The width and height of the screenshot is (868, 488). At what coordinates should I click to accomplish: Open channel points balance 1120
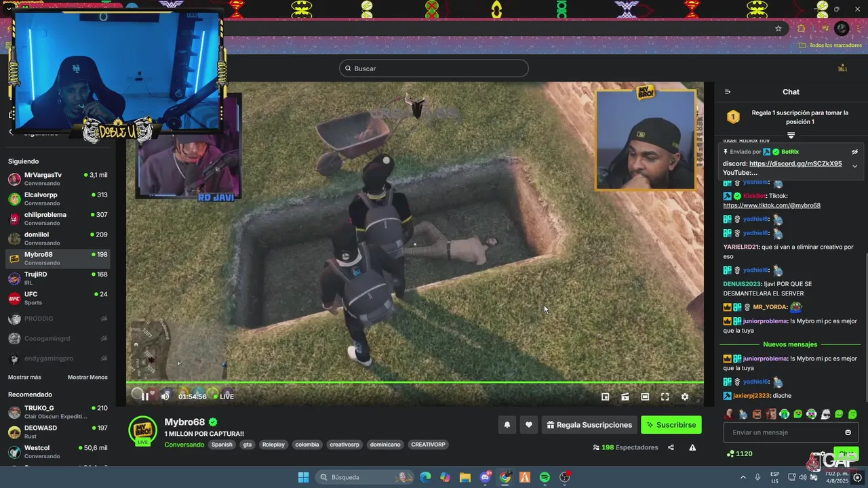coord(739,453)
